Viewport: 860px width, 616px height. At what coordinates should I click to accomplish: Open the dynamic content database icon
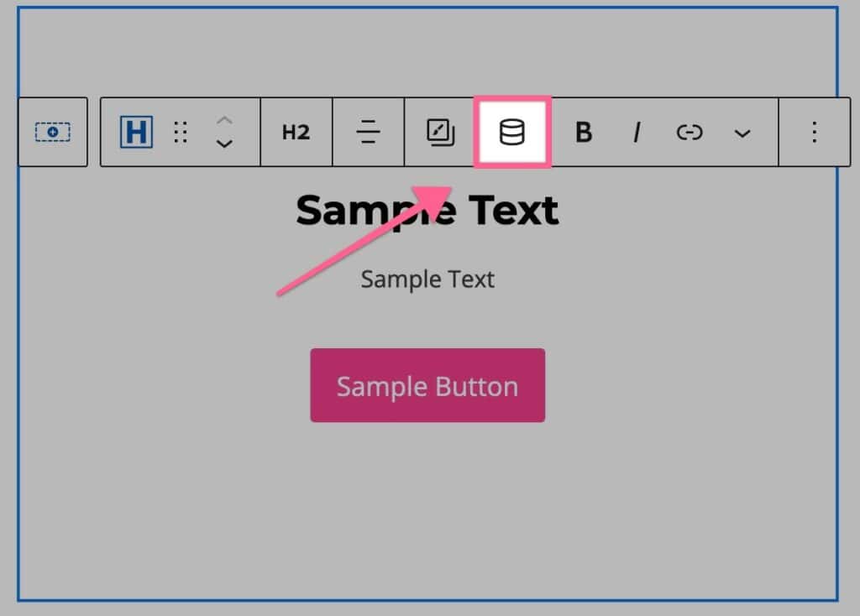(512, 132)
